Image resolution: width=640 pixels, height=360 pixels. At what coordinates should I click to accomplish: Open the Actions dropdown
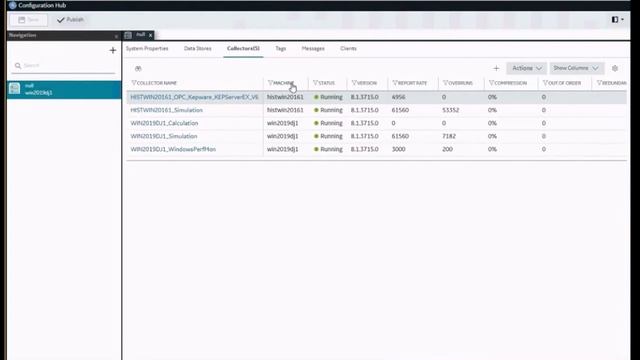click(x=527, y=68)
